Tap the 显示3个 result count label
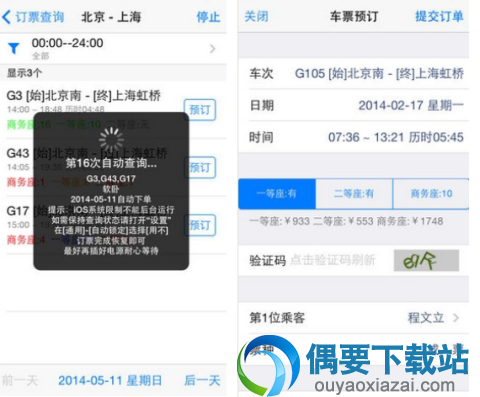 click(x=24, y=73)
